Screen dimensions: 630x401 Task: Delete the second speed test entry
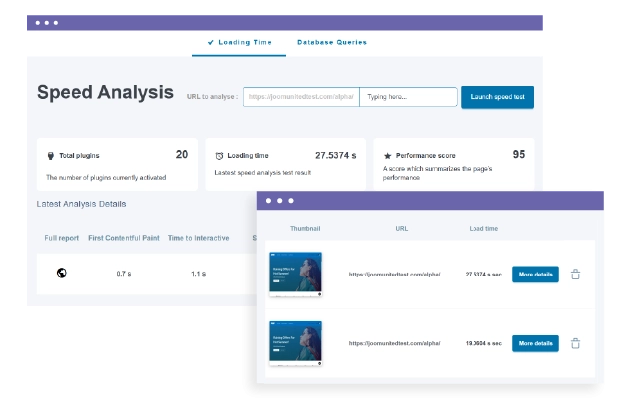pos(575,344)
